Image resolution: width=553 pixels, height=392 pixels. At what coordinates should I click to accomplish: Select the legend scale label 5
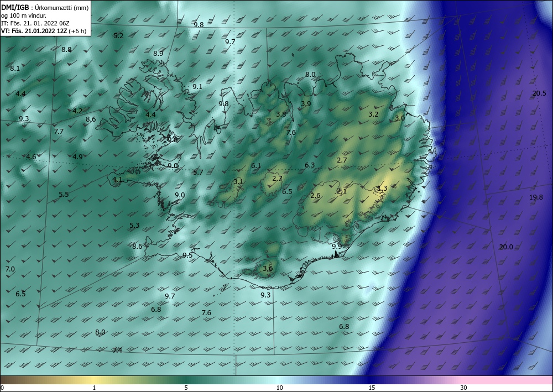pyautogui.click(x=186, y=388)
